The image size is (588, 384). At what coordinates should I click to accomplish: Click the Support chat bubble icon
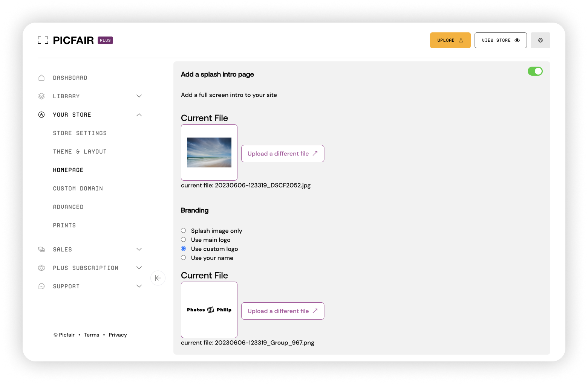[41, 286]
